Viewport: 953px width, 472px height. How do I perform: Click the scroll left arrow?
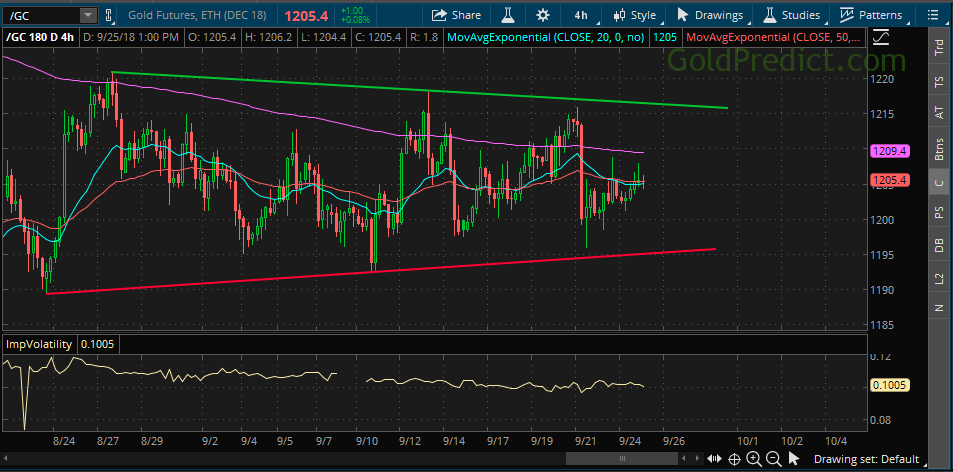(684, 459)
